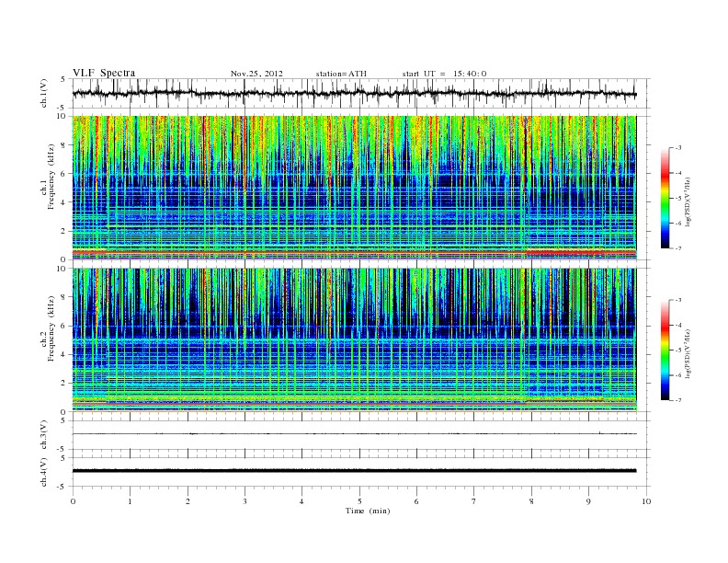Click the ch.1 color scale bar
This screenshot has width=728, height=563.
pyautogui.click(x=665, y=199)
